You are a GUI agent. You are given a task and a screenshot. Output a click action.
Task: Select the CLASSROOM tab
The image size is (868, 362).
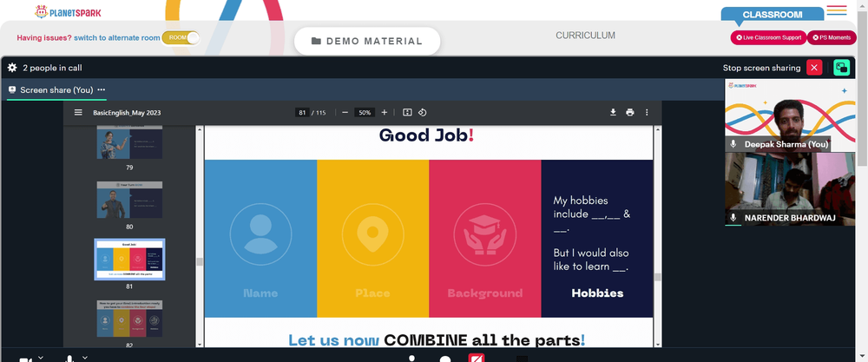point(773,15)
